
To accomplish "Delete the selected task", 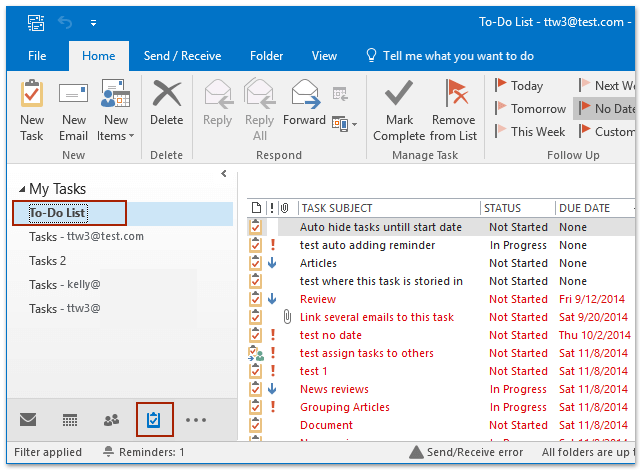I will click(167, 103).
